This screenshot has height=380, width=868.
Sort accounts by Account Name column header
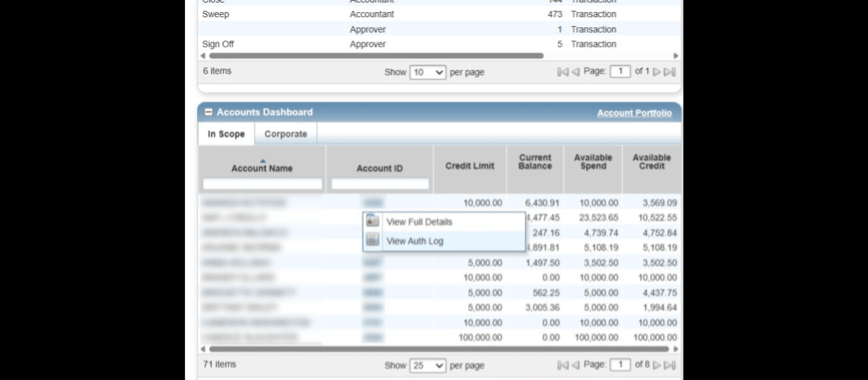pyautogui.click(x=262, y=168)
